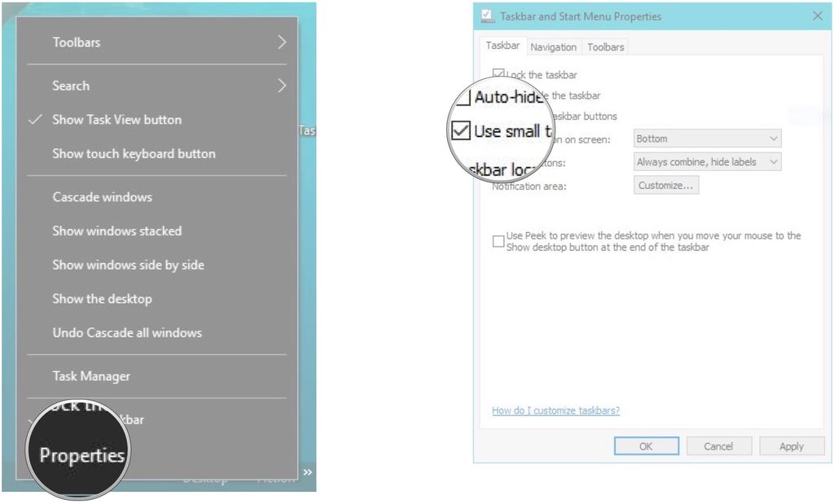The image size is (834, 504).
Task: Open the Toolbars tab in Properties
Action: [605, 46]
